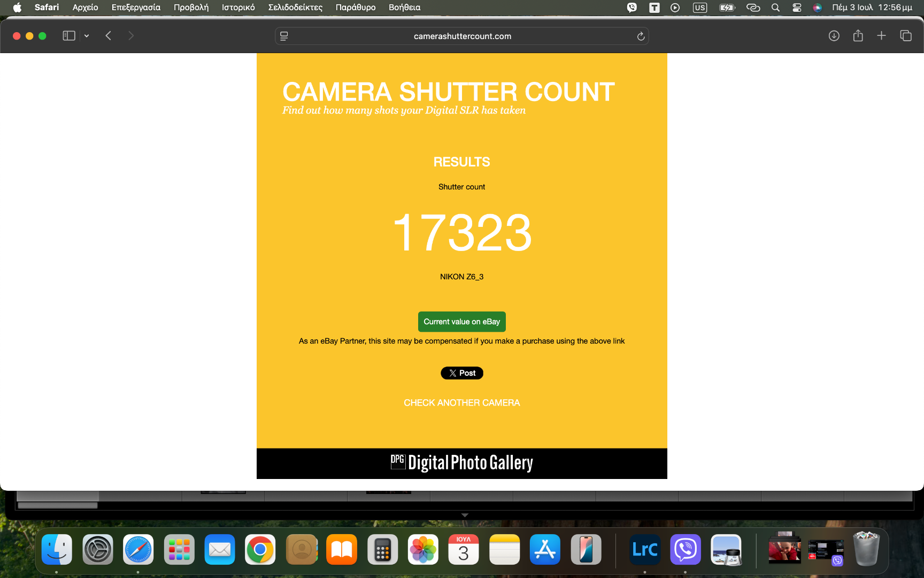Open Google Chrome from the Dock

[x=260, y=550]
